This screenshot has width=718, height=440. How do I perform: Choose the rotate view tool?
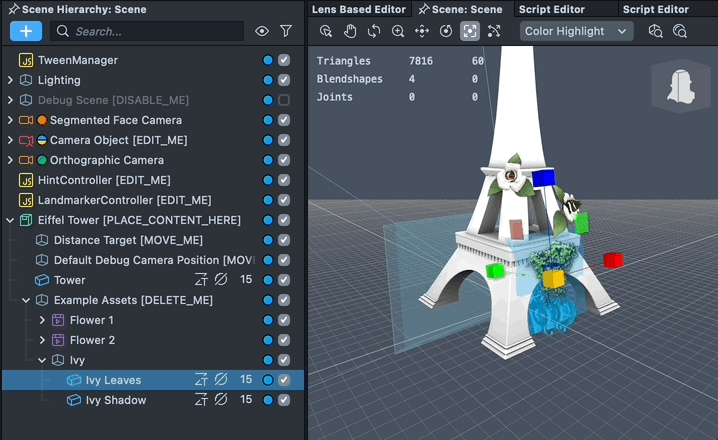374,31
